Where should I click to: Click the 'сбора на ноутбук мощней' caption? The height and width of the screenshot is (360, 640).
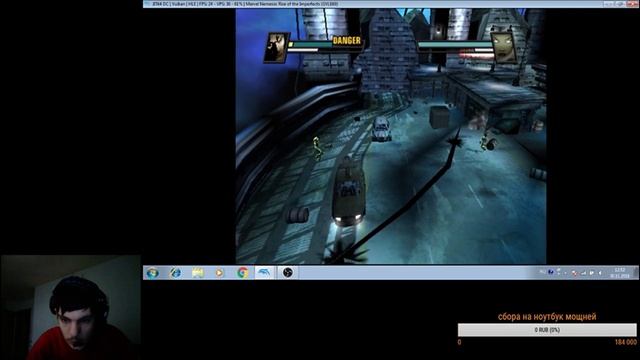pos(547,316)
